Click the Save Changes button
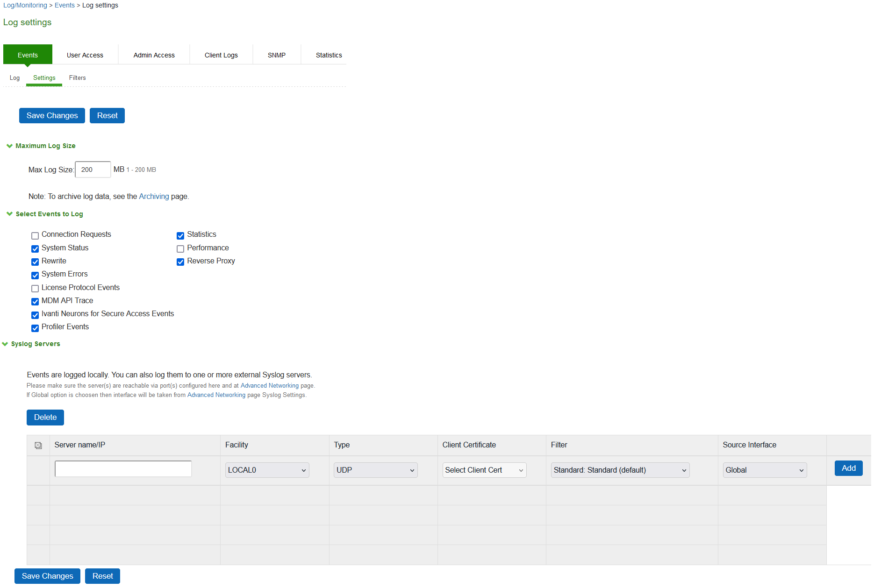Image resolution: width=874 pixels, height=588 pixels. [51, 115]
